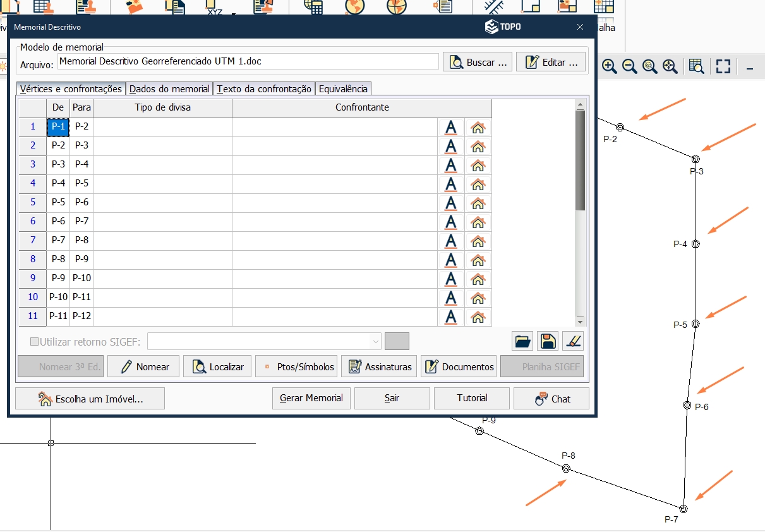765x532 pixels.
Task: Click the fullscreen frame icon on toolbar
Action: [723, 66]
